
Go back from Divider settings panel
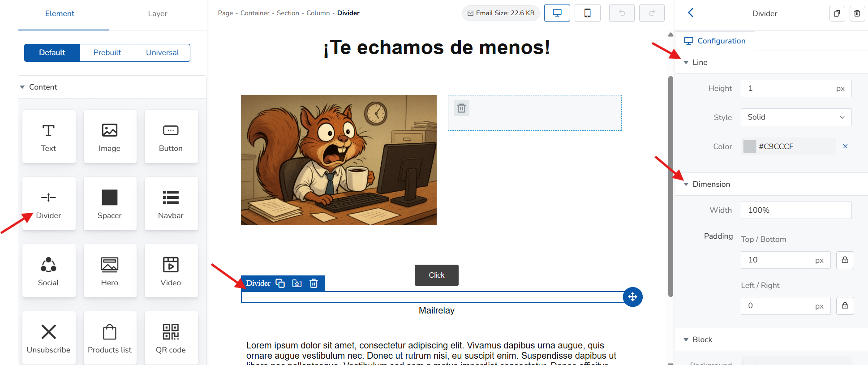691,13
